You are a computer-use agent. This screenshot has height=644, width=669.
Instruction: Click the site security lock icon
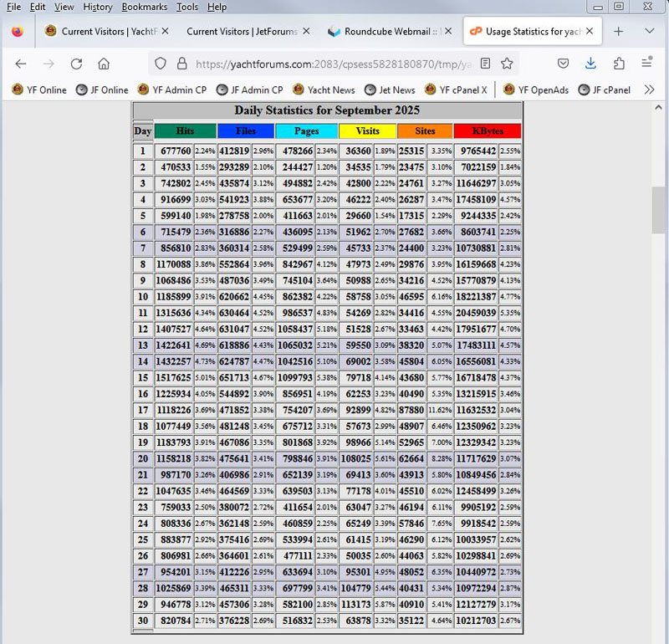[x=183, y=64]
